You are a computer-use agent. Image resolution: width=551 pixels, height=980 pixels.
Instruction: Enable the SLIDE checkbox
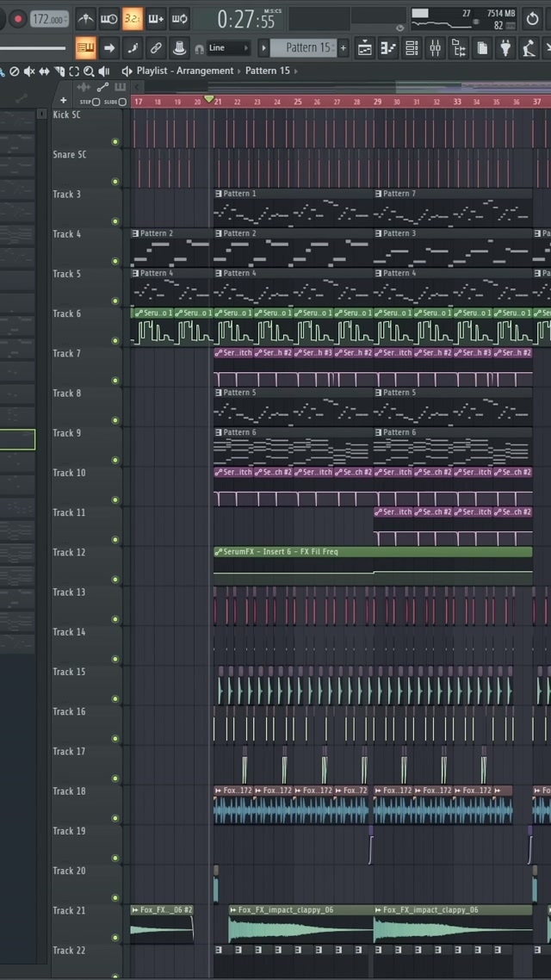122,102
